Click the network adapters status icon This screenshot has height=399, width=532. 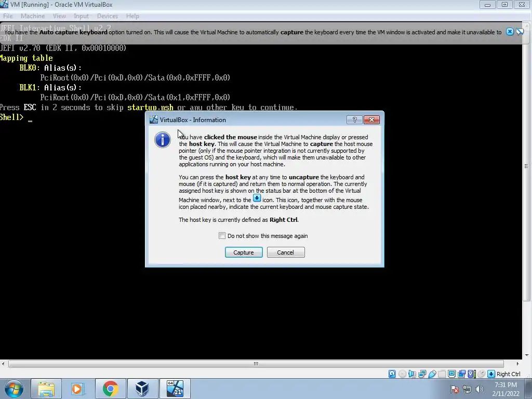(x=422, y=374)
